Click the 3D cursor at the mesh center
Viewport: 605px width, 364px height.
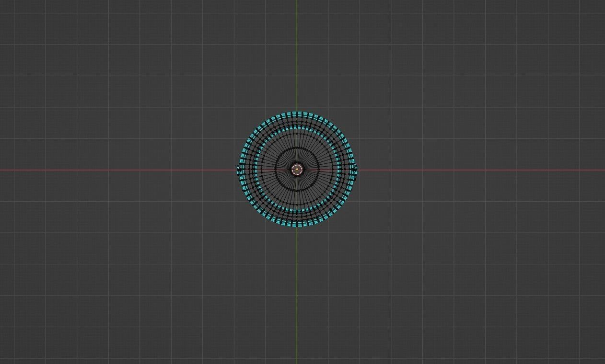(297, 169)
